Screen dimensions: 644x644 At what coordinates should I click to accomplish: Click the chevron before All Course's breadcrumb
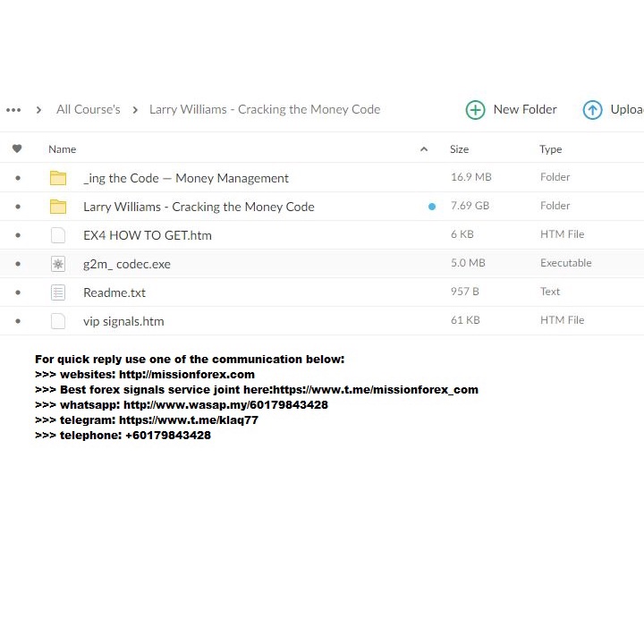coord(38,110)
